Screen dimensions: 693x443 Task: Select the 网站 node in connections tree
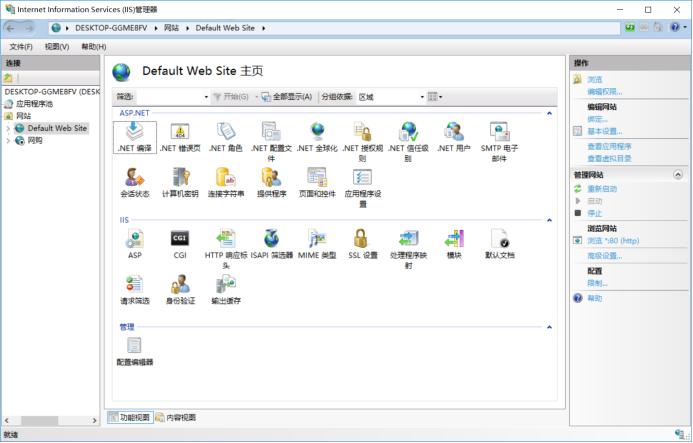coord(23,116)
